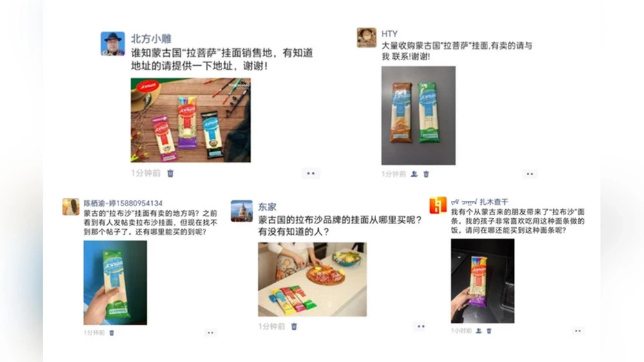The width and height of the screenshot is (644, 362).
Task: Open the two-dot menu on 扎木查干's post
Action: coord(578,331)
